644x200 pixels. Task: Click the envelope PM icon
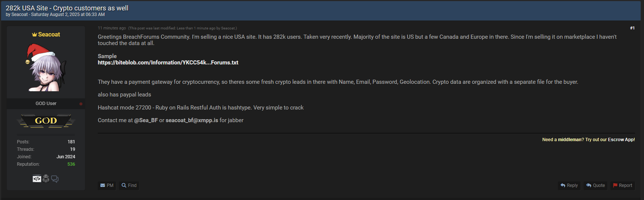pyautogui.click(x=103, y=185)
